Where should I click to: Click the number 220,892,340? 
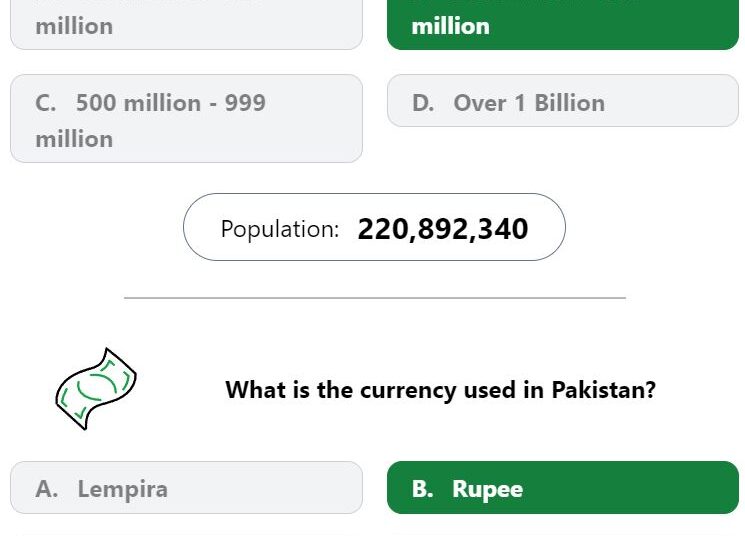tap(443, 229)
